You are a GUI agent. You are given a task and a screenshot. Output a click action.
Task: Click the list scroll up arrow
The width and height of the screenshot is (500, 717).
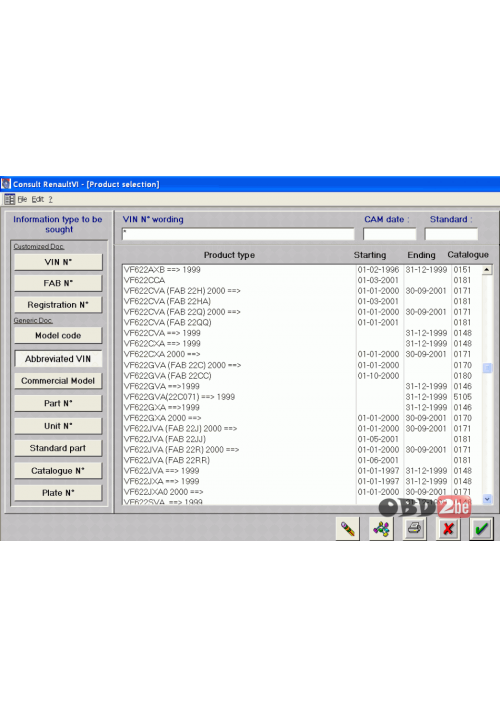487,270
